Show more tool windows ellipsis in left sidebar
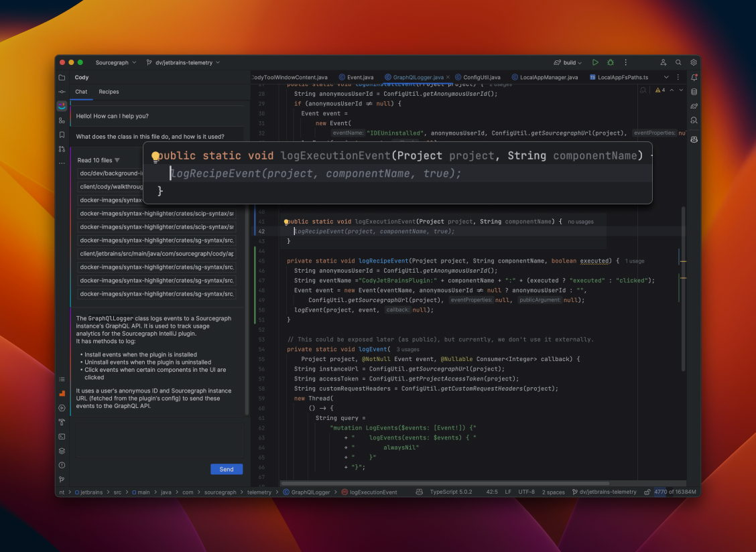Image resolution: width=756 pixels, height=552 pixels. 62,163
